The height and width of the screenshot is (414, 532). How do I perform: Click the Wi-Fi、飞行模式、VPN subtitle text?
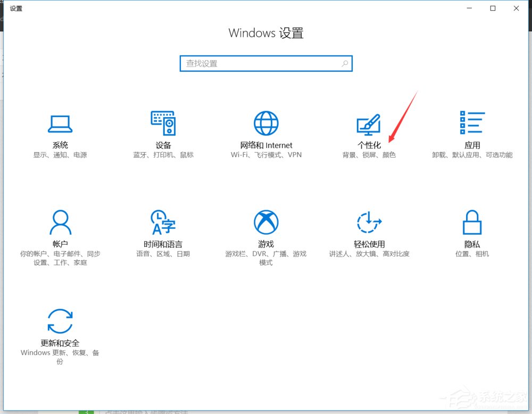pyautogui.click(x=266, y=155)
